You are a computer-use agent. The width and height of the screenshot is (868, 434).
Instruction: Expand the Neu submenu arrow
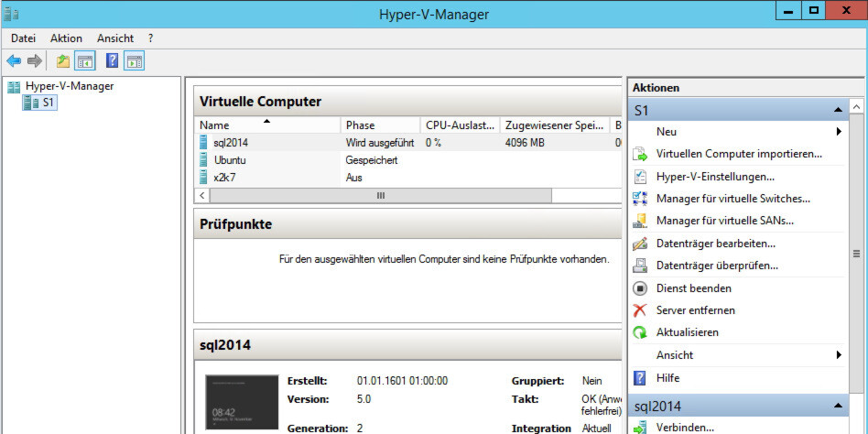[839, 132]
